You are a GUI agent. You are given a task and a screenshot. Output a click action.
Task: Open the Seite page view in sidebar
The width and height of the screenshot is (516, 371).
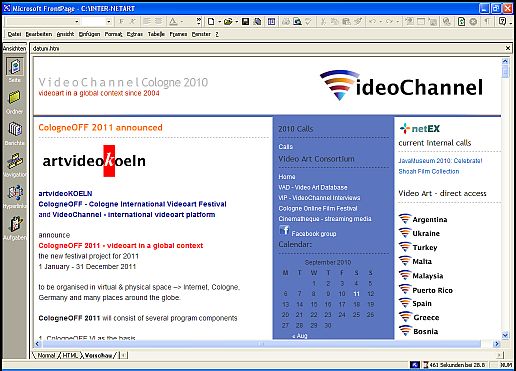point(15,67)
